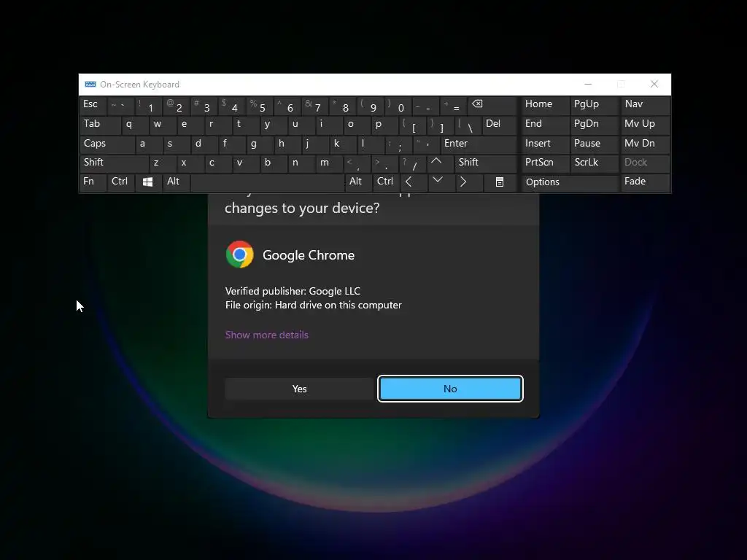This screenshot has width=747, height=560.
Task: Click the backslash key
Action: (x=470, y=127)
